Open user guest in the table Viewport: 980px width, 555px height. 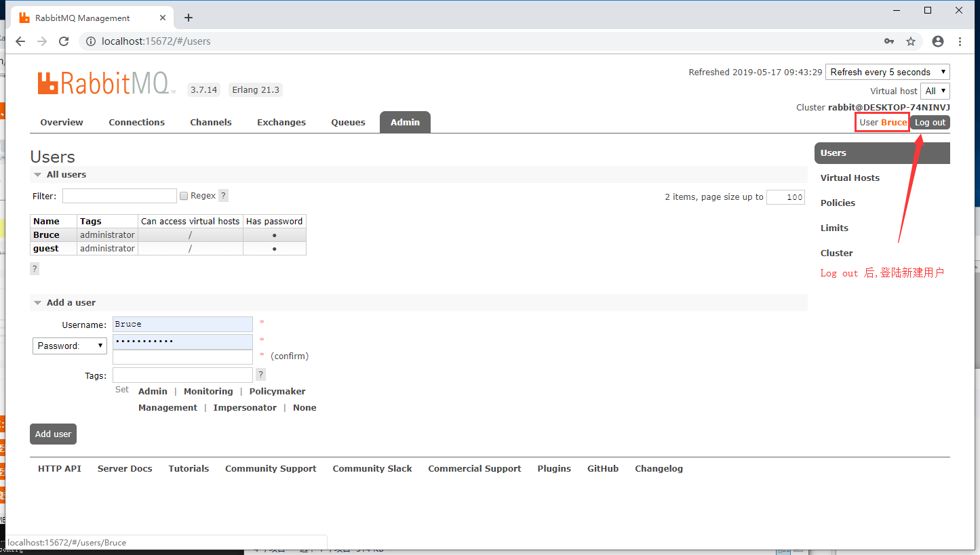pyautogui.click(x=46, y=249)
